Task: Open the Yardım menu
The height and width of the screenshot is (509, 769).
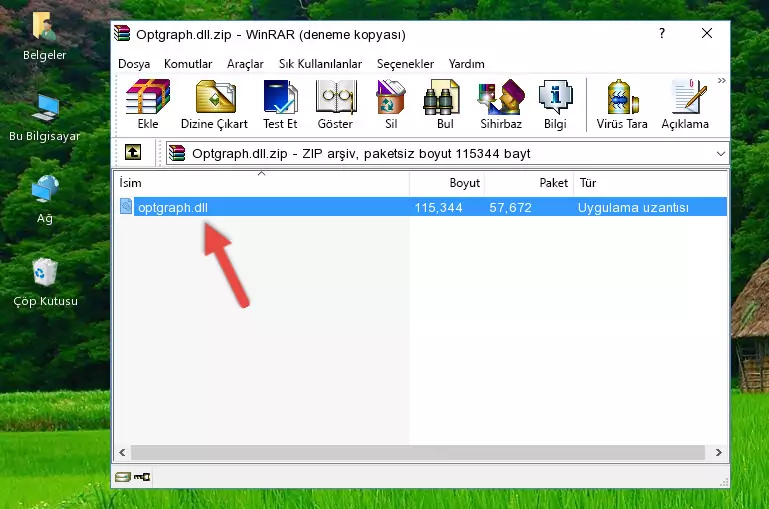Action: [466, 64]
